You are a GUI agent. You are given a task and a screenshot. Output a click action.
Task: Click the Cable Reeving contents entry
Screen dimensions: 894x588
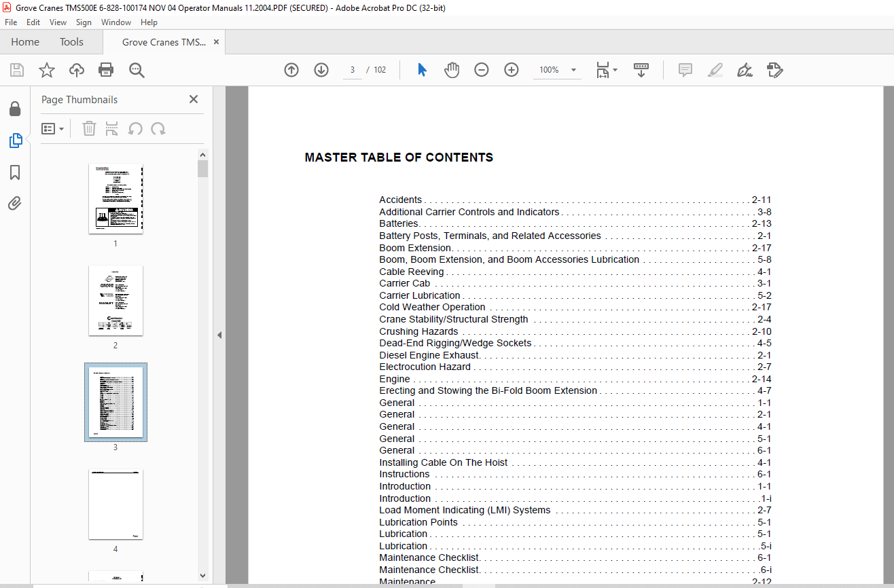click(575, 272)
